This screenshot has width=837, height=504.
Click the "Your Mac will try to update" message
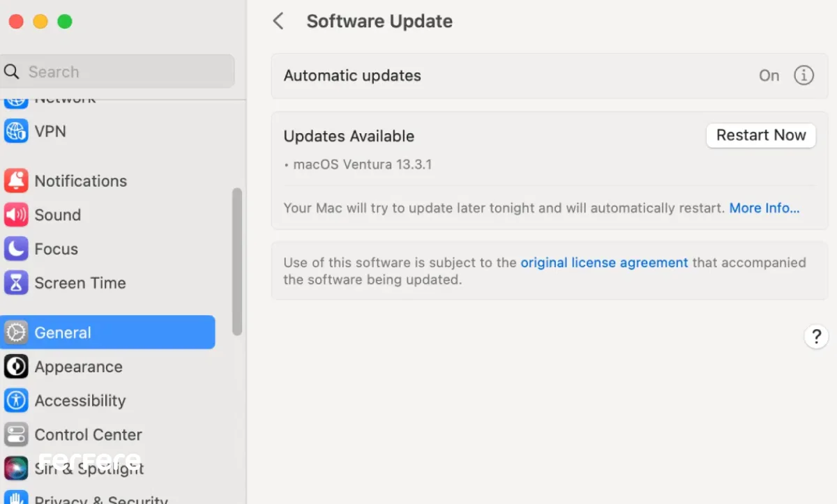[x=504, y=208]
